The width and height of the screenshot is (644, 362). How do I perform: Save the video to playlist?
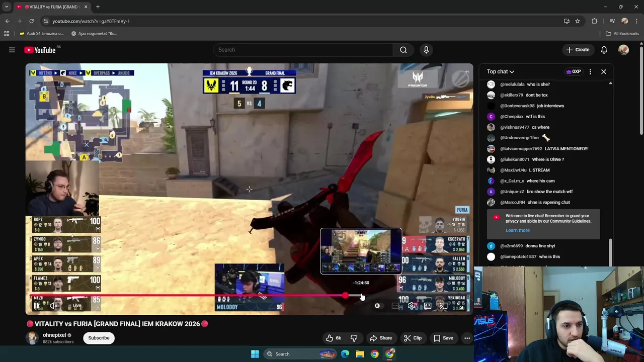[x=443, y=338]
